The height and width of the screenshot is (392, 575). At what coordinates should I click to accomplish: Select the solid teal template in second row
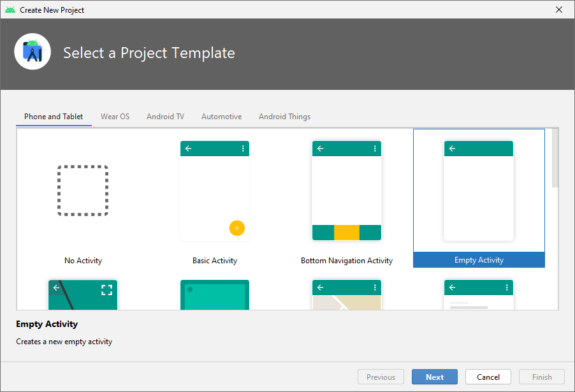point(215,295)
